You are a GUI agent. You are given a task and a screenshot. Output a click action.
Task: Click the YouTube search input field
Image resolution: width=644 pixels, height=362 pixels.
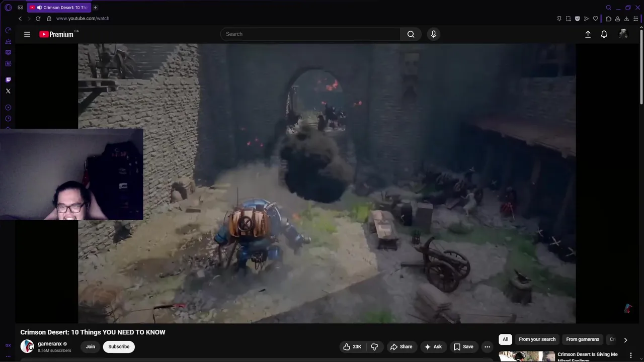[310, 34]
